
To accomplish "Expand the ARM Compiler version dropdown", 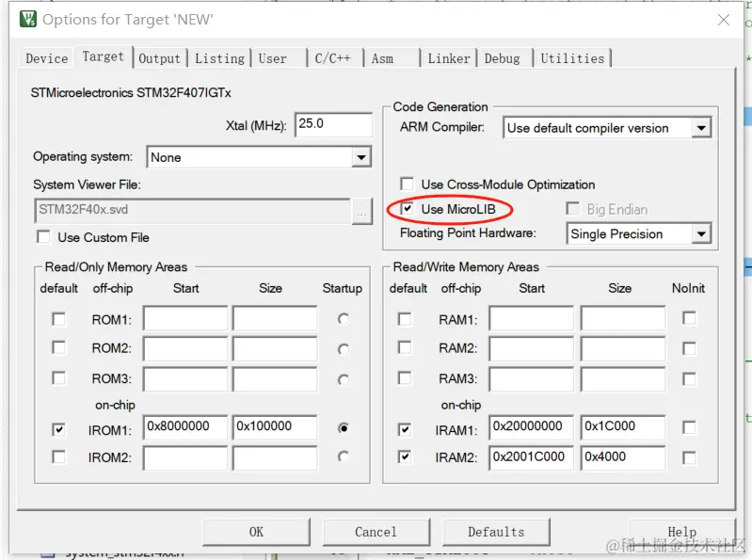I will (700, 128).
